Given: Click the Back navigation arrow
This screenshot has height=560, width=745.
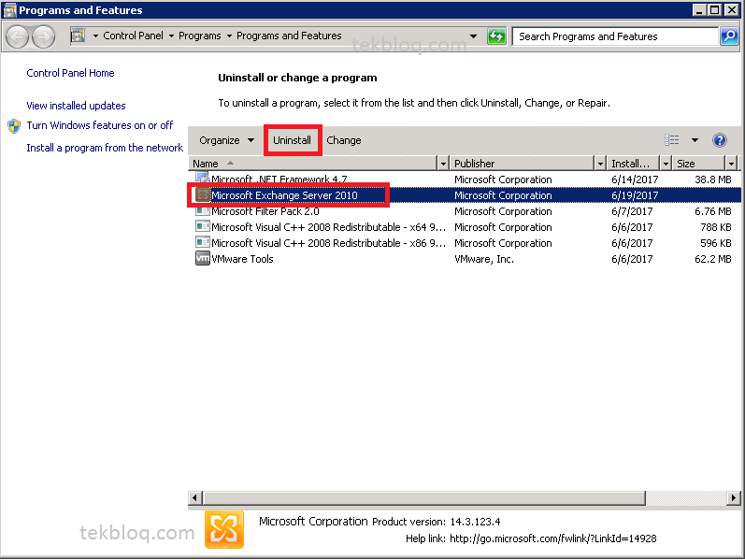Looking at the screenshot, I should [18, 36].
